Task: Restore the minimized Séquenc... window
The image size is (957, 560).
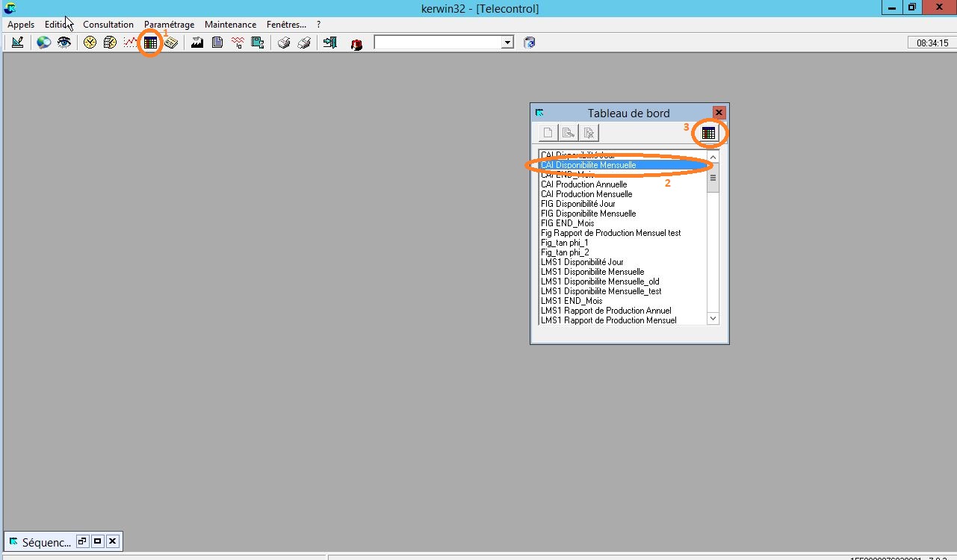Action: (x=83, y=541)
